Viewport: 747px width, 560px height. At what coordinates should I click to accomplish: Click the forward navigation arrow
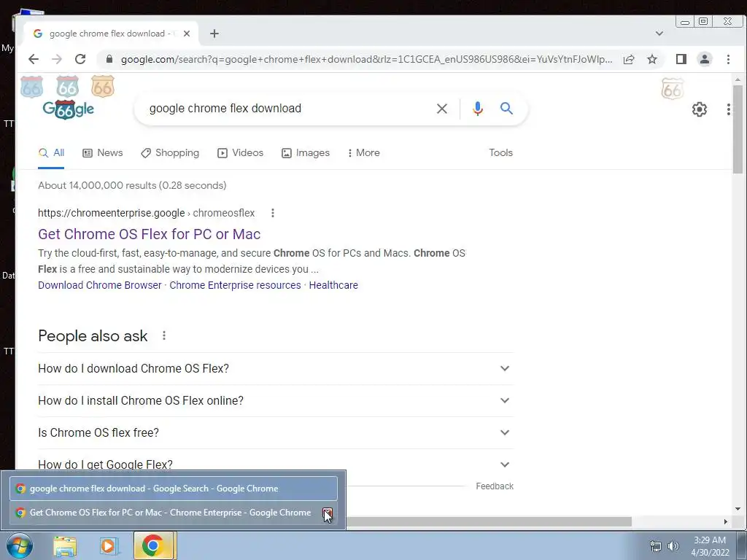point(57,59)
